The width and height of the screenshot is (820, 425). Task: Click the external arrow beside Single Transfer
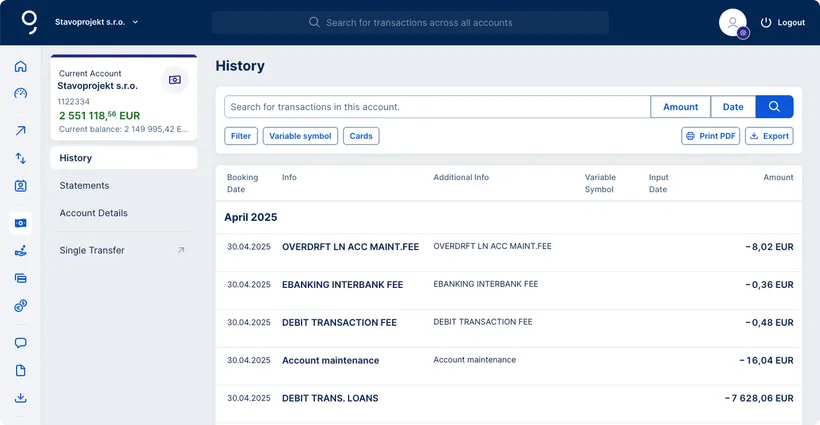click(181, 250)
